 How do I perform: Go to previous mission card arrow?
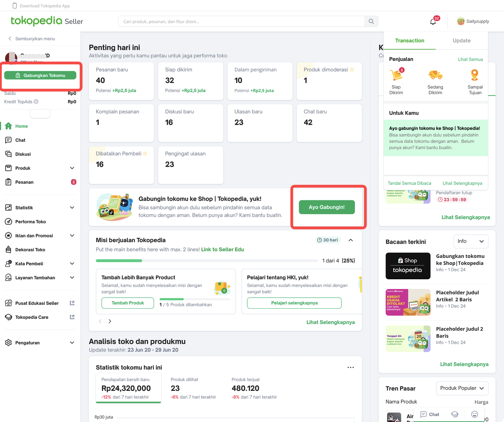(x=100, y=321)
